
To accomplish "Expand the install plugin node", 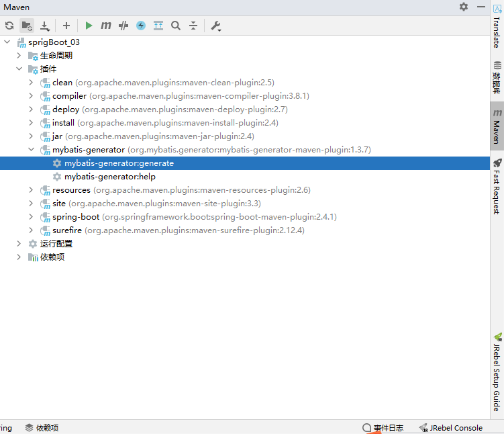I will point(31,122).
